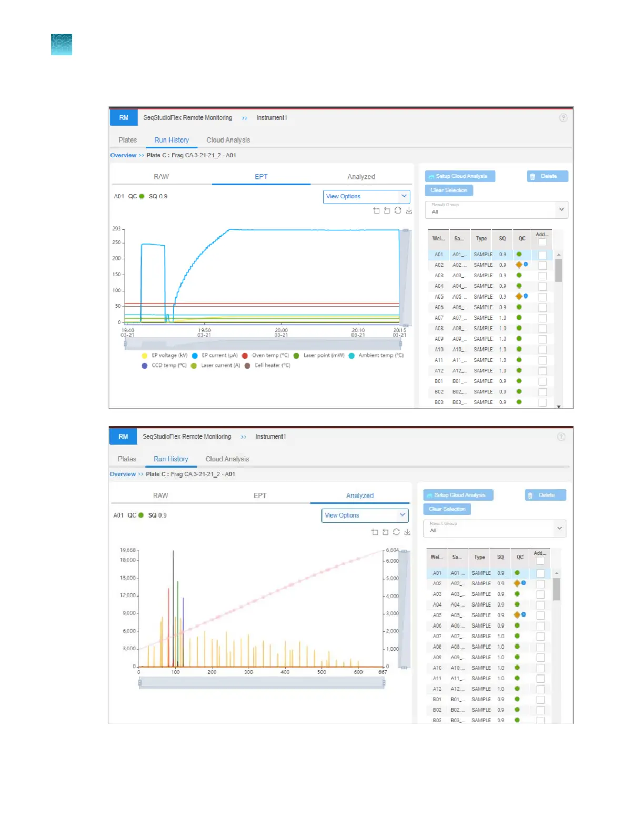Click the download icon above the lower Analyzed chart
644x834 pixels.
coord(407,532)
